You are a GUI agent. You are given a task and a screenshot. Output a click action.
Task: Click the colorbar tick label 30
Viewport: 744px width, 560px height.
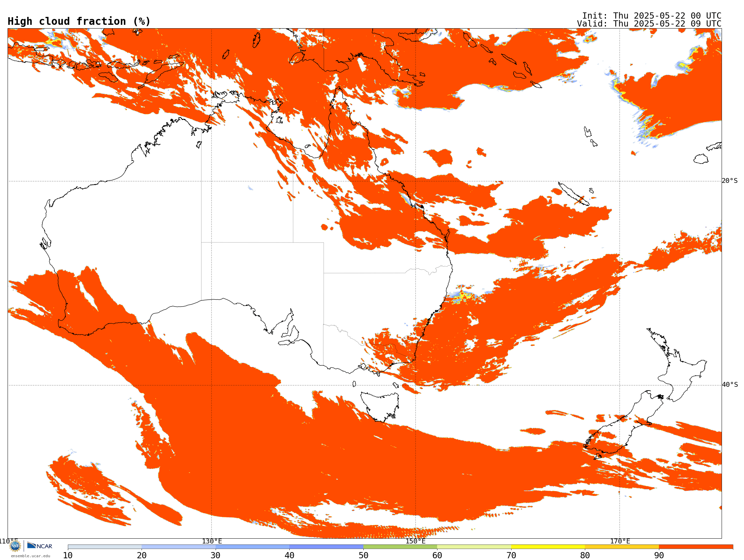coord(216,556)
